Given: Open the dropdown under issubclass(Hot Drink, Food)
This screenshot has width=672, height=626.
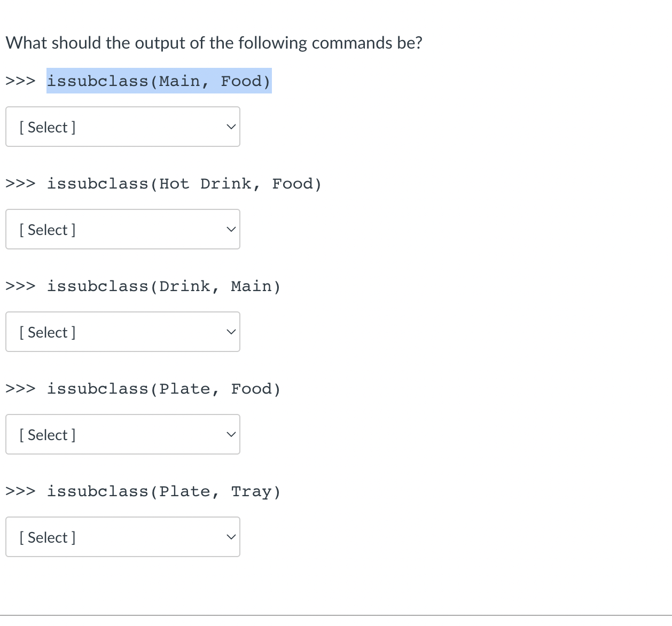Looking at the screenshot, I should click(123, 229).
